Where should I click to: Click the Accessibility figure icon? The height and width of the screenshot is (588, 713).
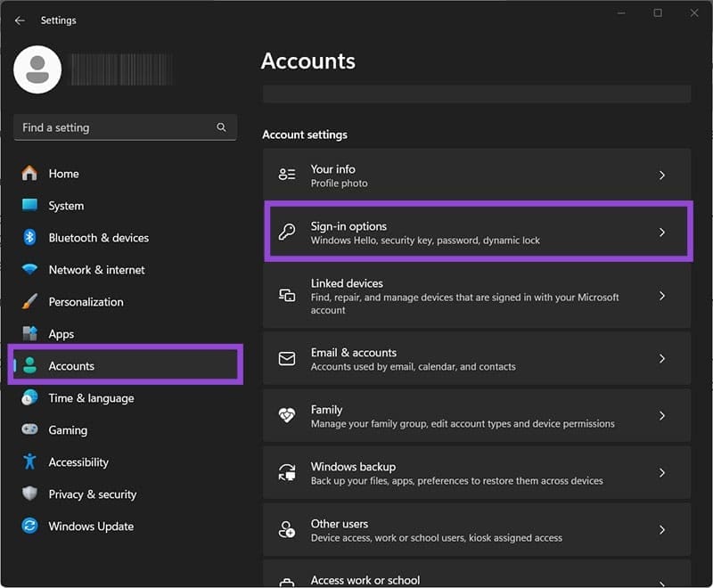(x=30, y=462)
